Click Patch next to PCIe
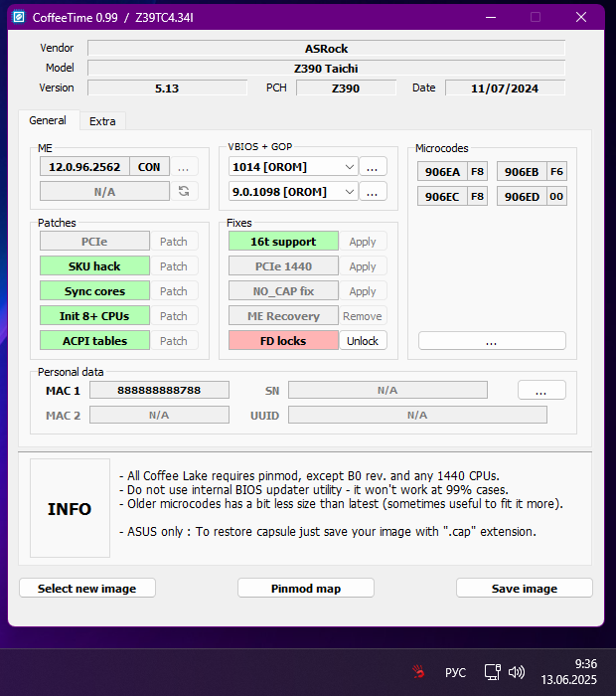The width and height of the screenshot is (616, 696). [x=174, y=242]
